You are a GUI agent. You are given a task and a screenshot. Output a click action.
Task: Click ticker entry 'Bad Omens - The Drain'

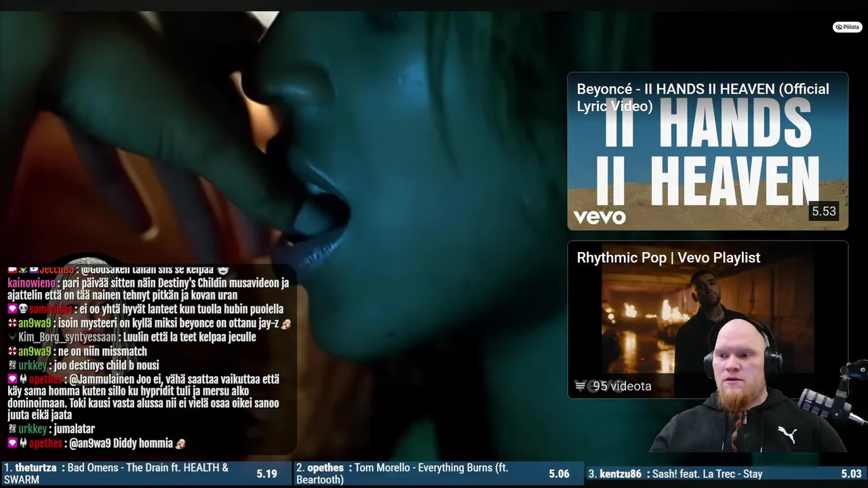pos(147,474)
